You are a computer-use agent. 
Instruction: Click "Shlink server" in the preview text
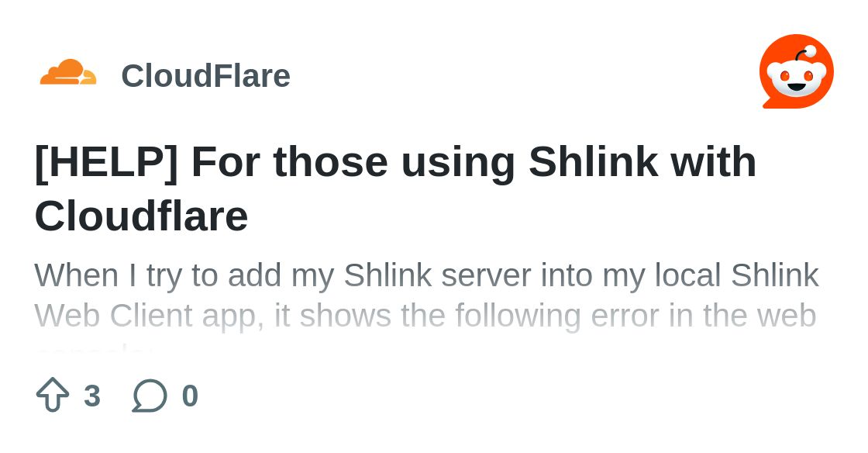click(x=437, y=275)
